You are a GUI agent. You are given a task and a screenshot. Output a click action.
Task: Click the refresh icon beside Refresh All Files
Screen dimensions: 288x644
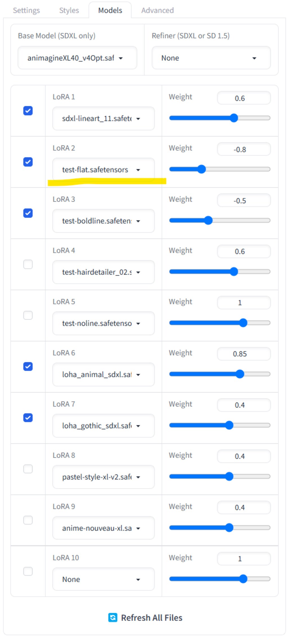click(113, 617)
